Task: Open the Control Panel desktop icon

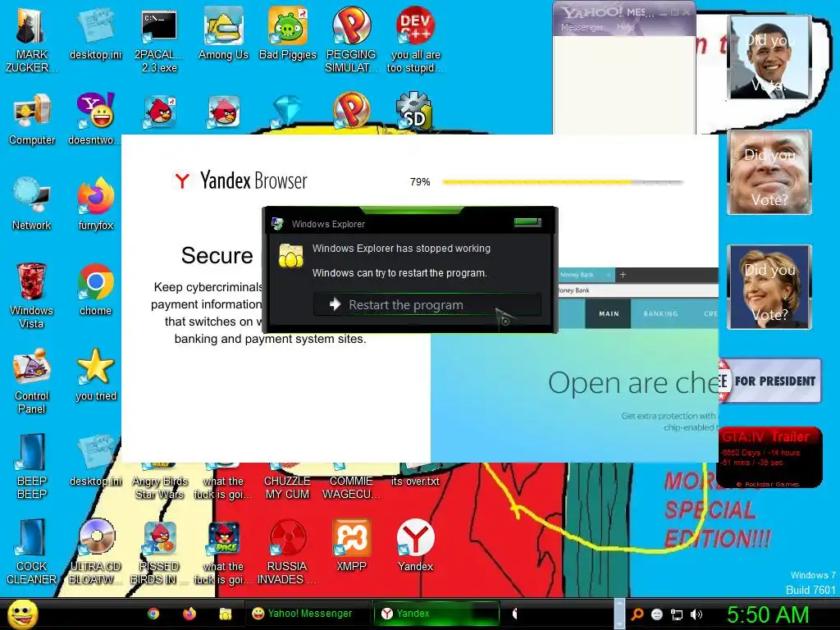Action: click(x=32, y=381)
